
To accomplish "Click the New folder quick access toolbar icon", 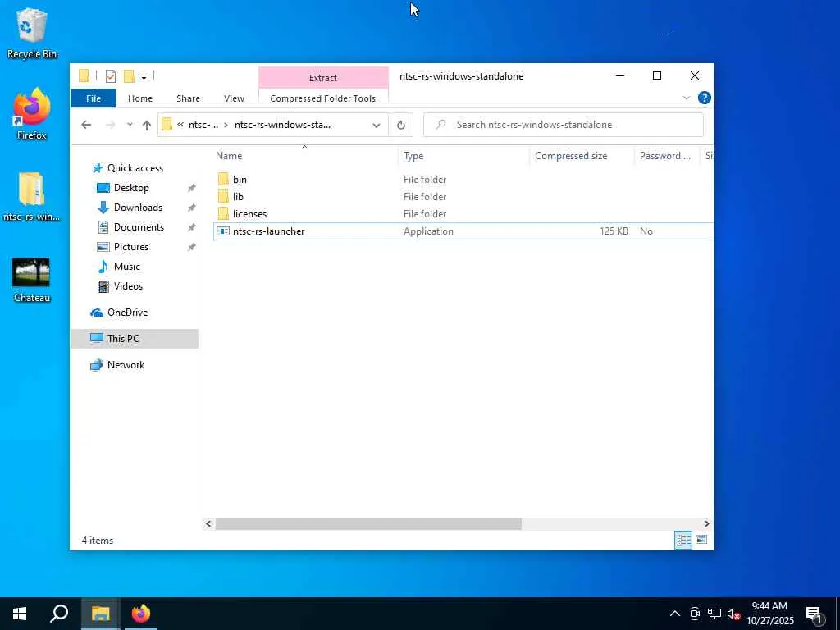I will (x=129, y=76).
